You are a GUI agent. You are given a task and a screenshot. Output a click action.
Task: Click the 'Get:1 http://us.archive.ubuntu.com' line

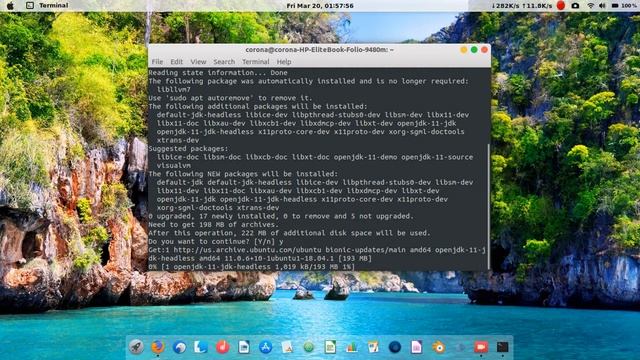click(317, 250)
